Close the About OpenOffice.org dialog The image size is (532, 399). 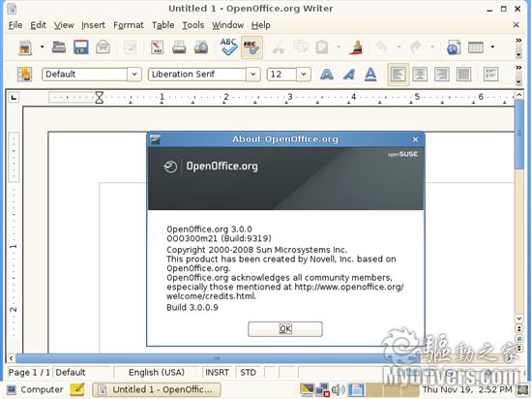tap(415, 139)
